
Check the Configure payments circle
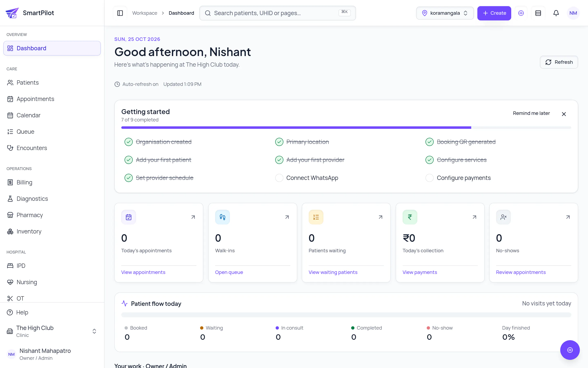click(429, 178)
